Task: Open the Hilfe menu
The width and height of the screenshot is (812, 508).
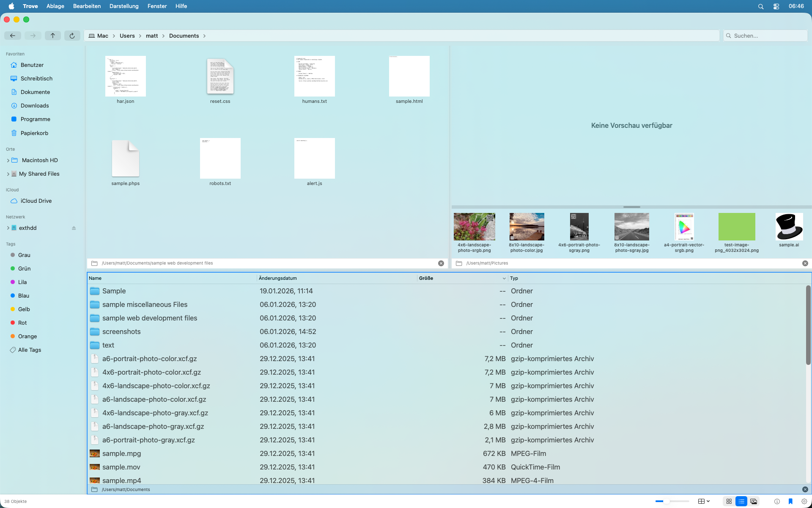Action: 181,6
